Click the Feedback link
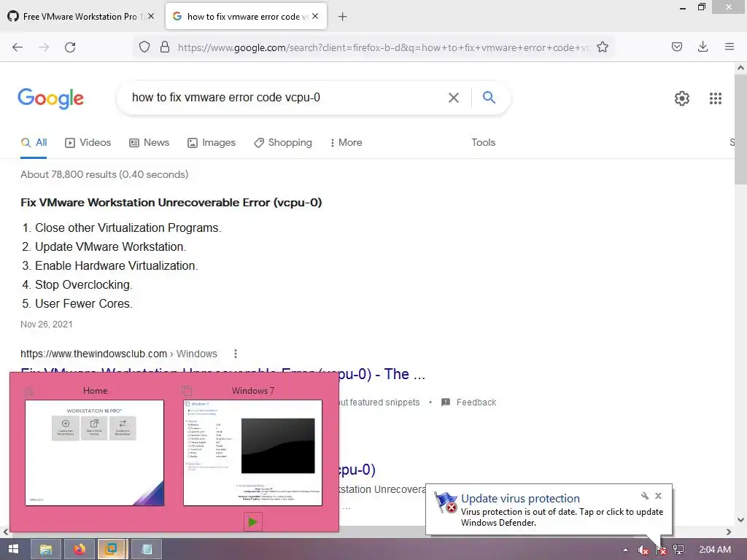Viewport: 747px width, 560px height. (469, 402)
